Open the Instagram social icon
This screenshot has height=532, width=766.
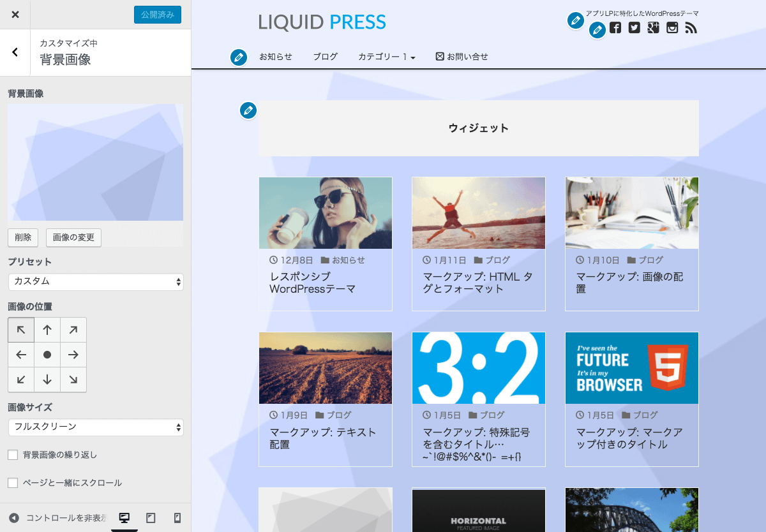672,27
